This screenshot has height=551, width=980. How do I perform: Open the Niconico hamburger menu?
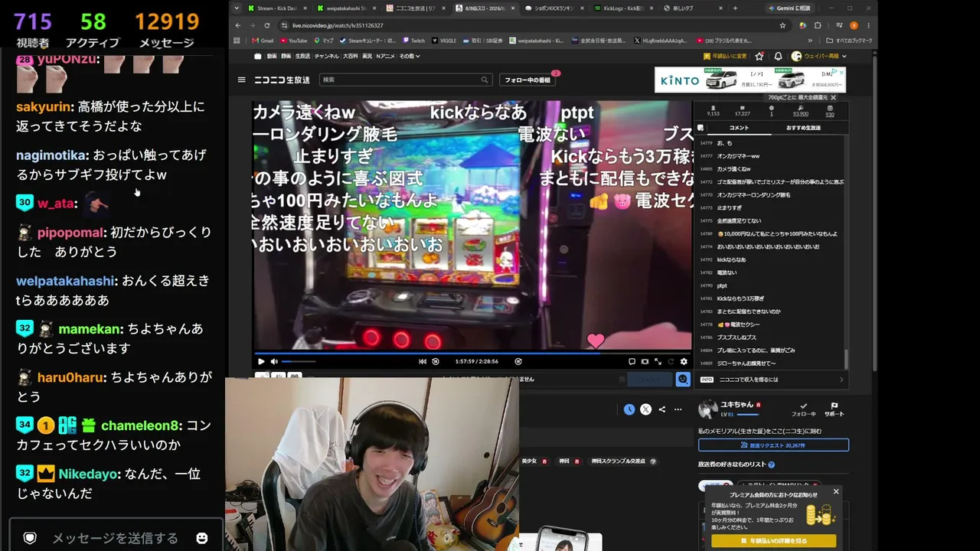point(241,80)
